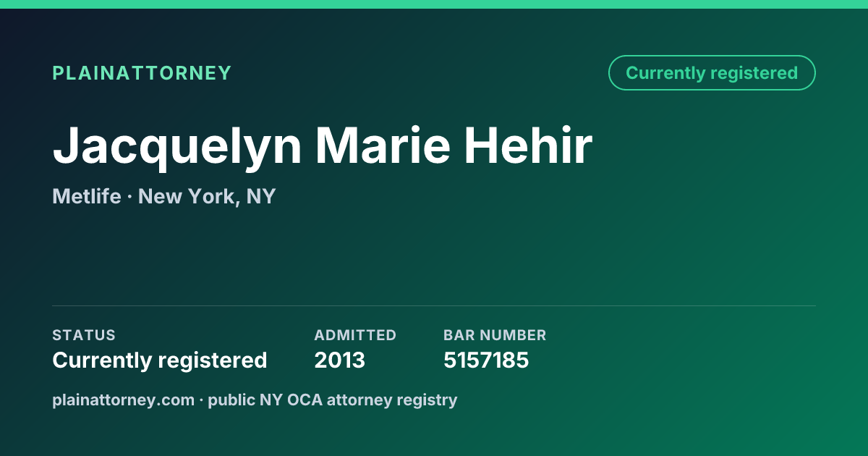Viewport: 868px width, 456px height.
Task: Click the public NY OCA attorney registry text
Action: point(333,400)
